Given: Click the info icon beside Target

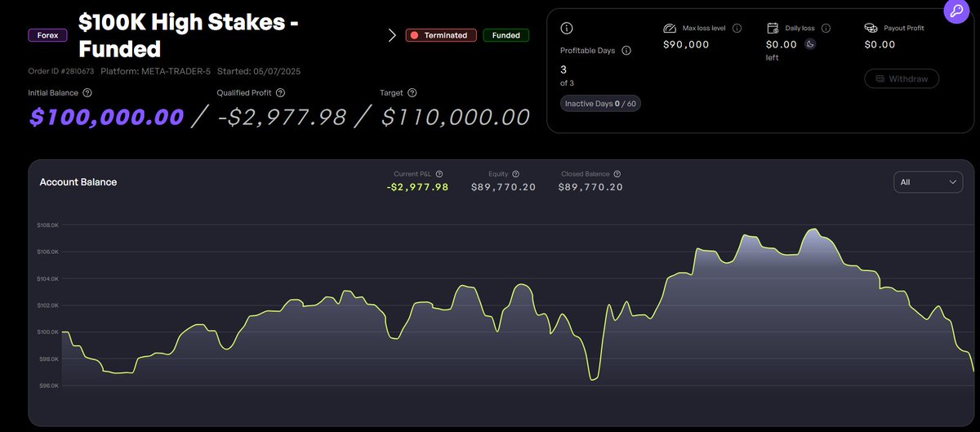Looking at the screenshot, I should pyautogui.click(x=412, y=93).
